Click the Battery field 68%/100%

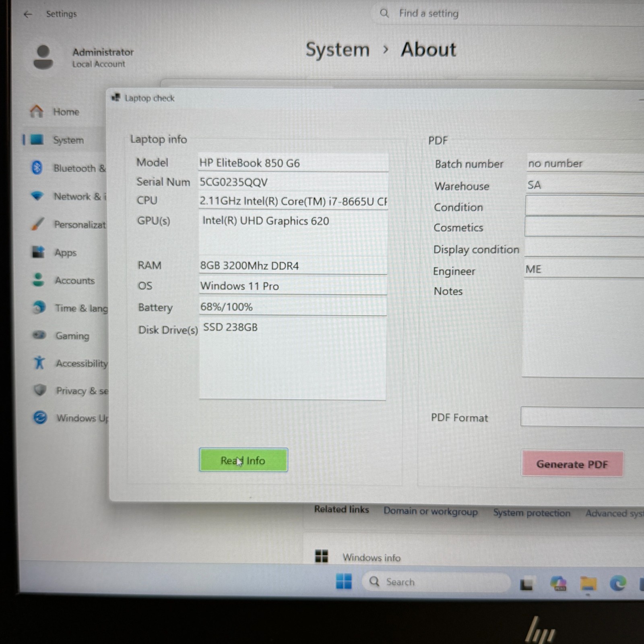tap(293, 307)
